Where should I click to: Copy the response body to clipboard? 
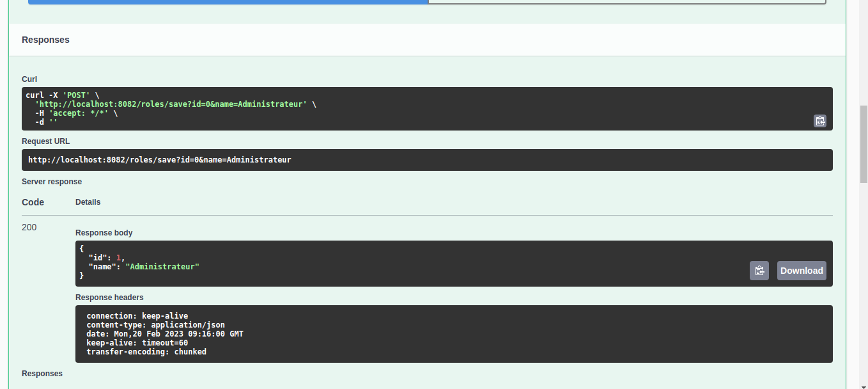(759, 271)
